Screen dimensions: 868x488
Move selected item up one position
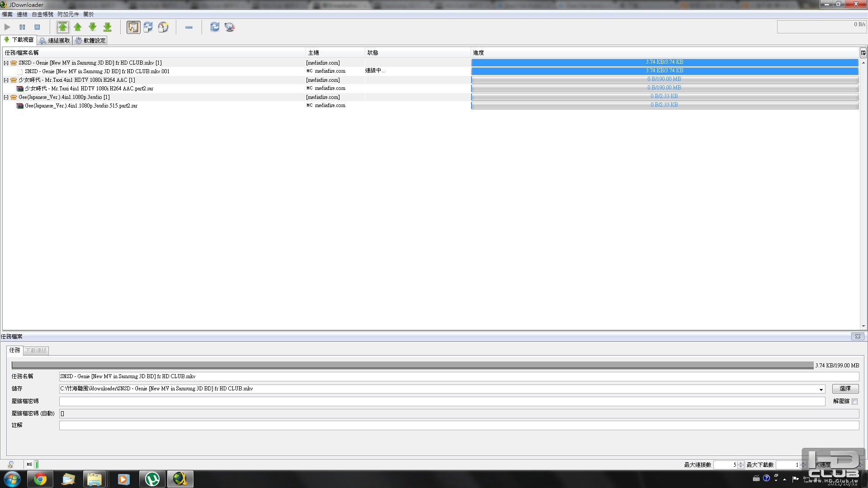point(78,27)
